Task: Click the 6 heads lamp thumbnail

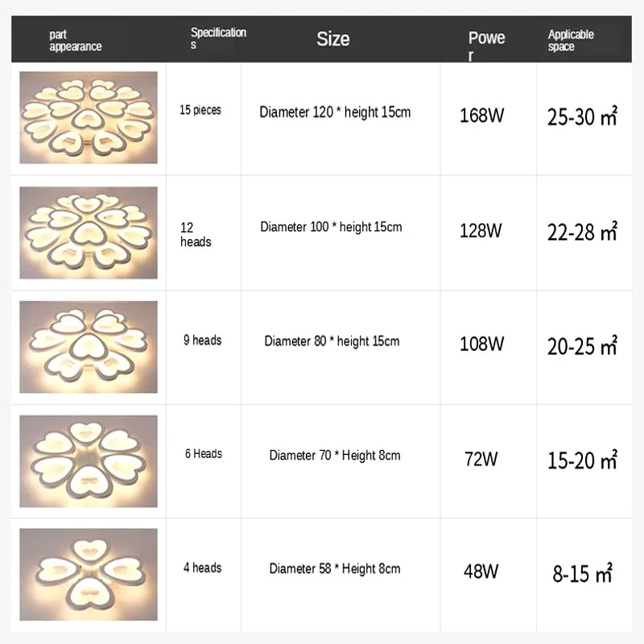Action: [89, 460]
